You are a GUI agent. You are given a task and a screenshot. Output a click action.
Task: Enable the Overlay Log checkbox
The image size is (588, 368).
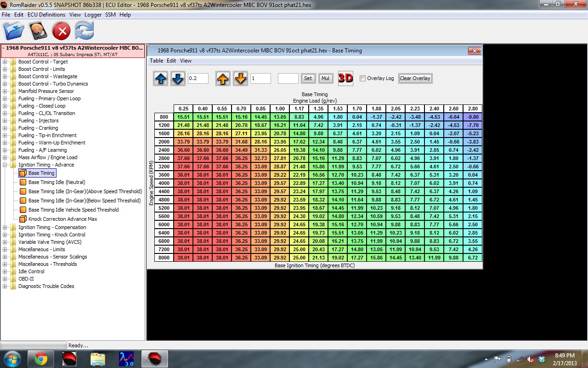tap(362, 78)
